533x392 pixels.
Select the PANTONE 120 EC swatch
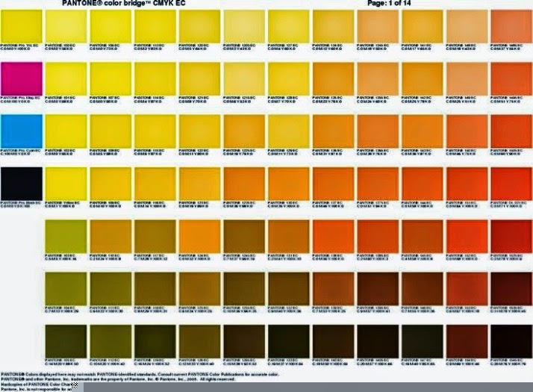click(199, 26)
